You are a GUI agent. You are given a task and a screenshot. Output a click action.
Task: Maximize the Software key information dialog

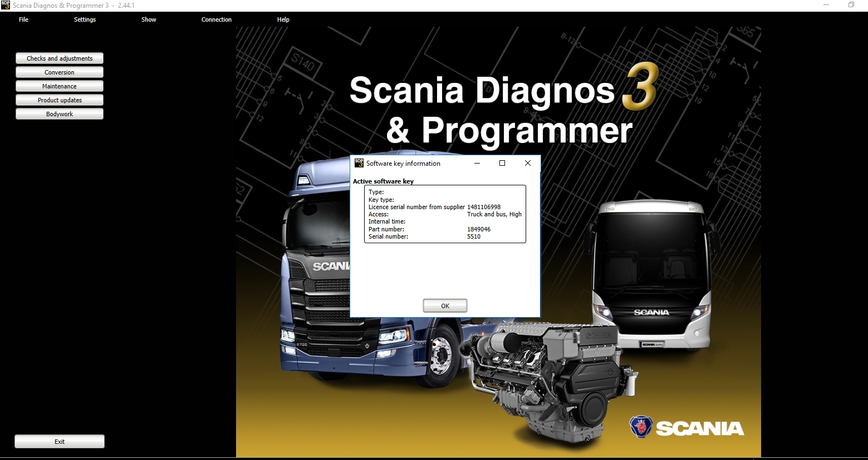tap(502, 163)
